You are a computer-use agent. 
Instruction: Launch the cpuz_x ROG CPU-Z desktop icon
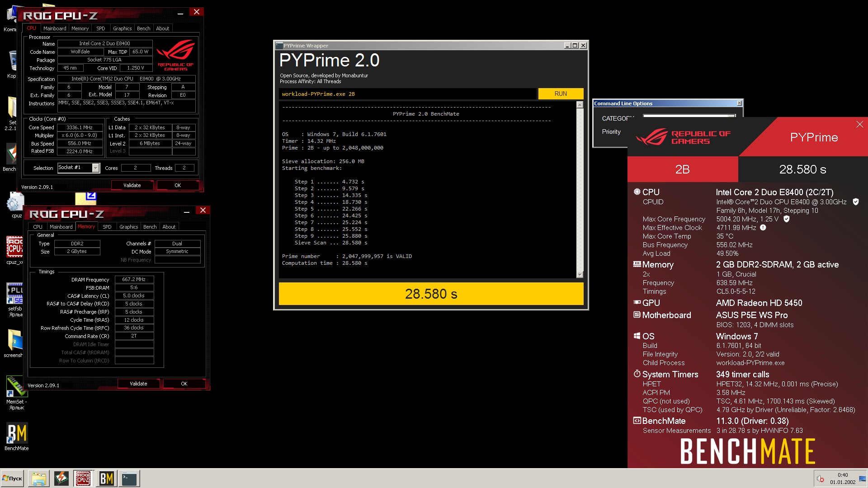(x=14, y=250)
